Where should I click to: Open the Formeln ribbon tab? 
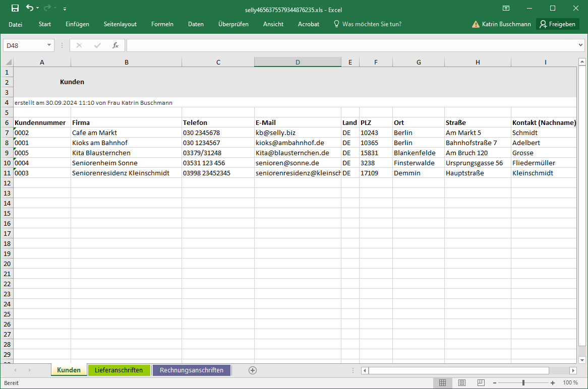click(x=162, y=24)
